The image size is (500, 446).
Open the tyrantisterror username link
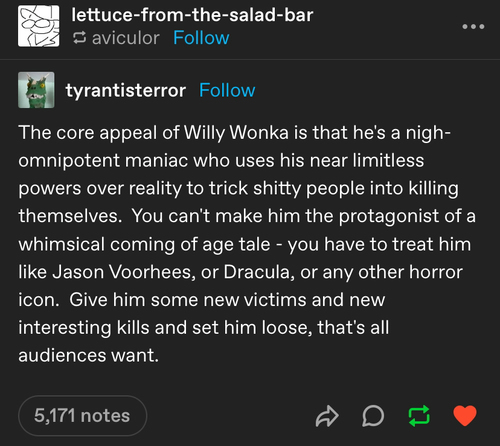(x=126, y=91)
